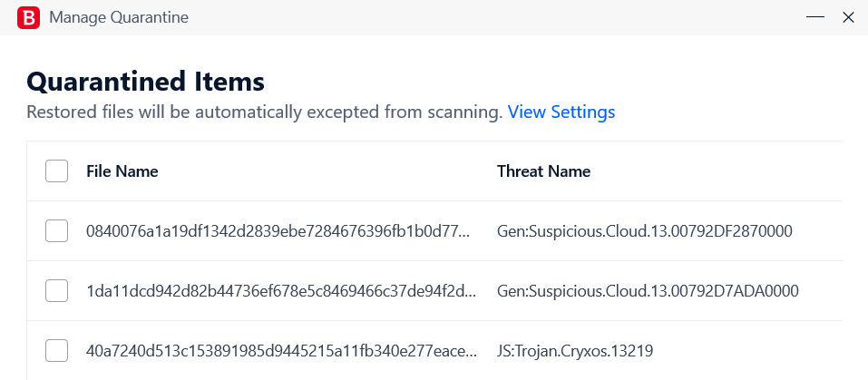Click the Quarantined Items heading
868x380 pixels.
click(x=146, y=82)
